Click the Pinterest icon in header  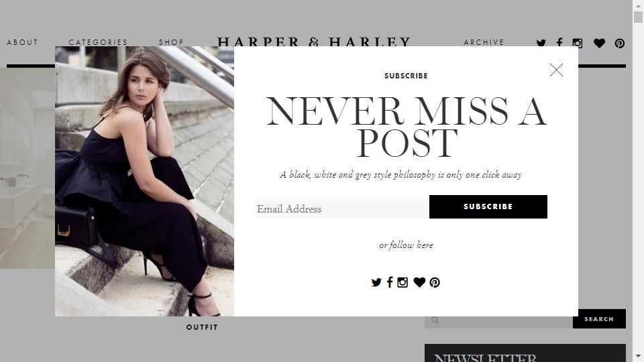point(619,43)
